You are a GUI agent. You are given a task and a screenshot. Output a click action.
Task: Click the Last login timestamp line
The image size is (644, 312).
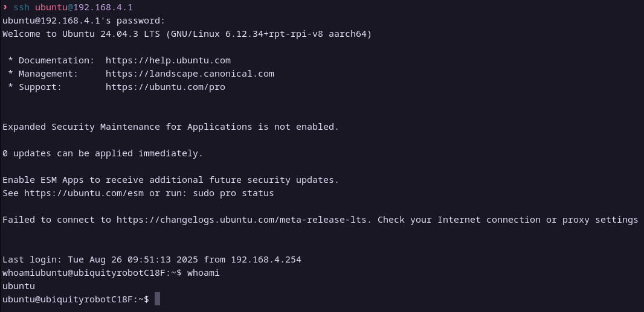click(x=151, y=259)
